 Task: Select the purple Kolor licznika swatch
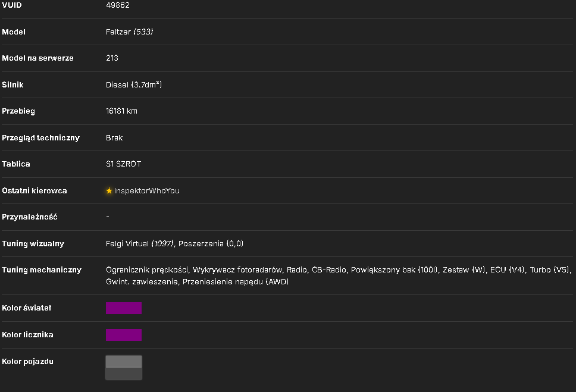coord(123,335)
